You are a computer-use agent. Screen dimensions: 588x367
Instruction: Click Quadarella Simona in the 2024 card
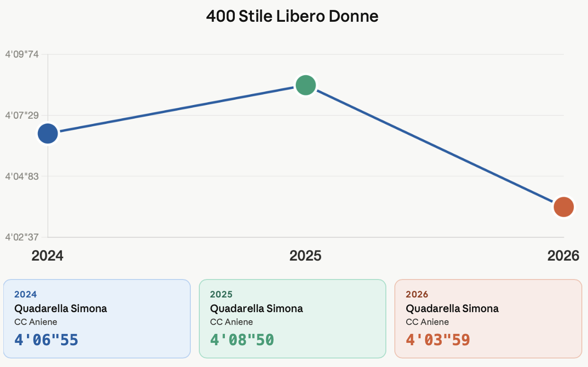(x=61, y=309)
